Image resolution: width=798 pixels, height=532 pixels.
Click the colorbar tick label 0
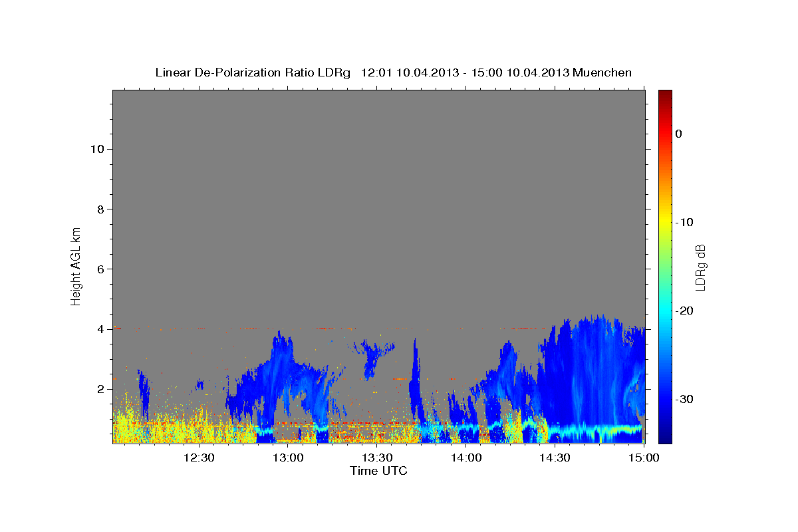tap(679, 134)
